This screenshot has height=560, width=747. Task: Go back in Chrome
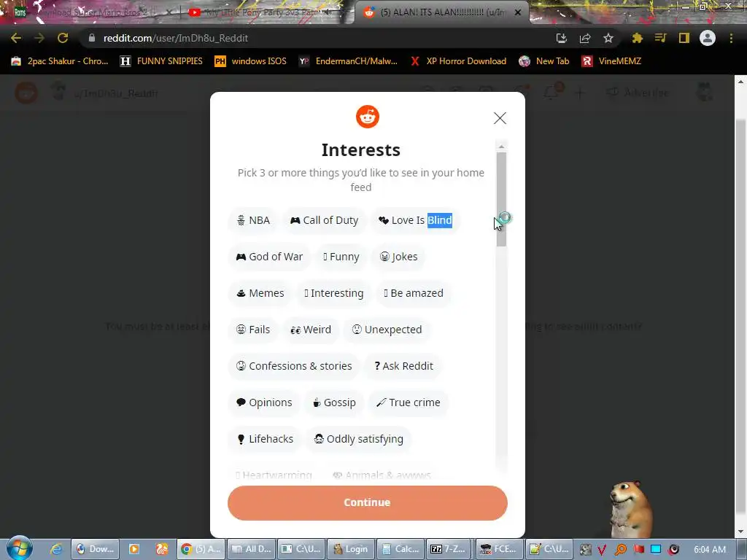tap(16, 38)
